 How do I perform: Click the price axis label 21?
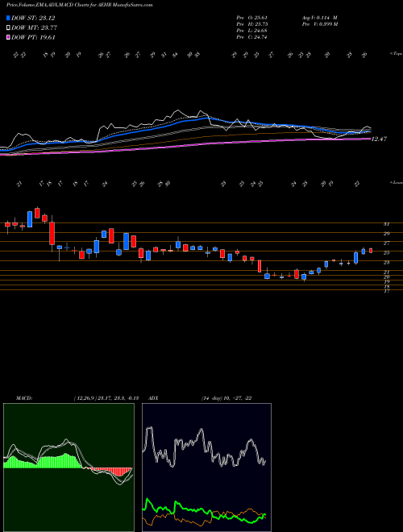[x=386, y=272]
